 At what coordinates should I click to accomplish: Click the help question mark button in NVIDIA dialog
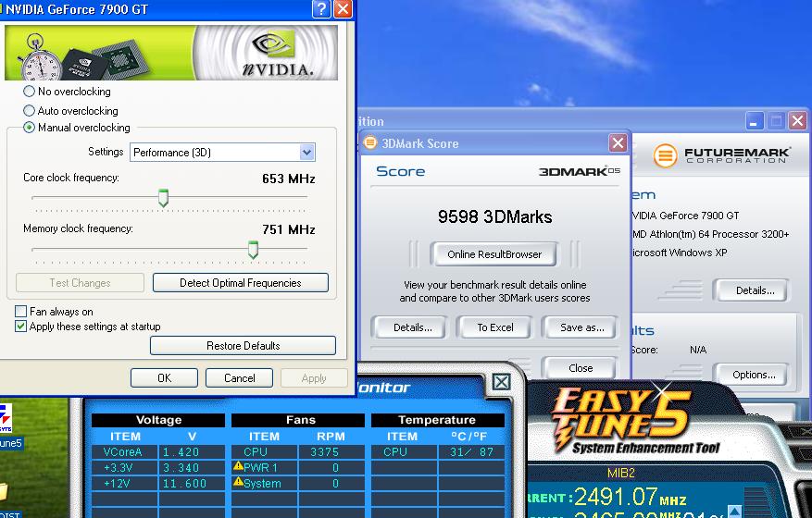321,9
